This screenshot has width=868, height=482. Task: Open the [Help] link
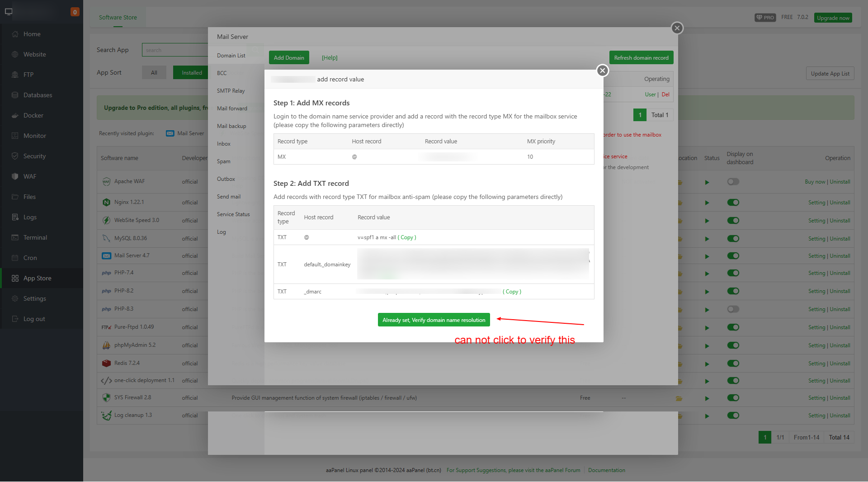click(x=330, y=58)
